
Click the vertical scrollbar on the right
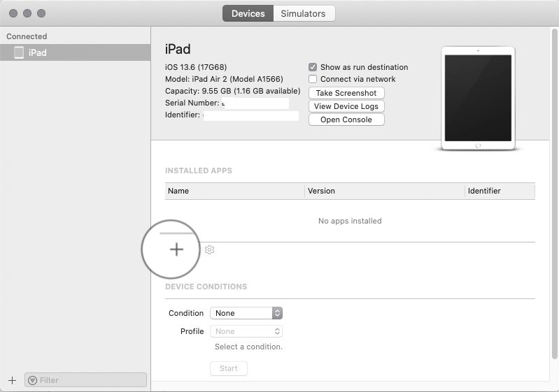coord(554,194)
